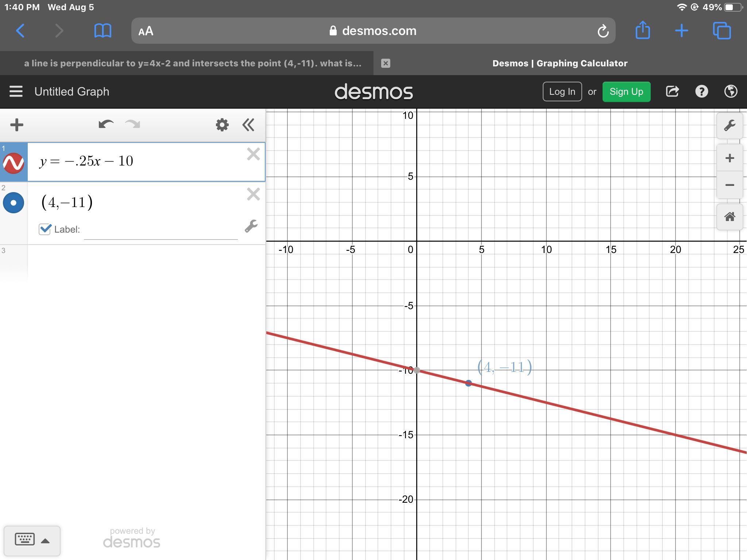Open the Graph Settings wrench
The width and height of the screenshot is (747, 560).
[729, 126]
